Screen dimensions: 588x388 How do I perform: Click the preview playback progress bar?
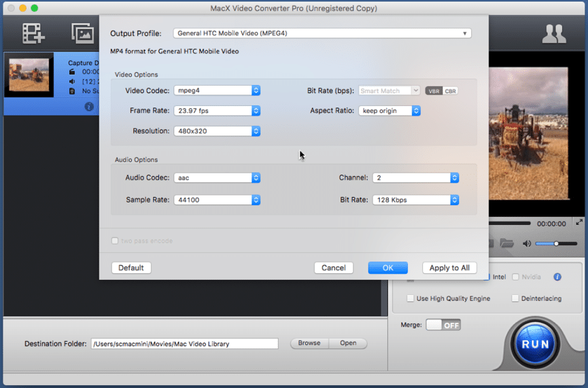pos(510,224)
